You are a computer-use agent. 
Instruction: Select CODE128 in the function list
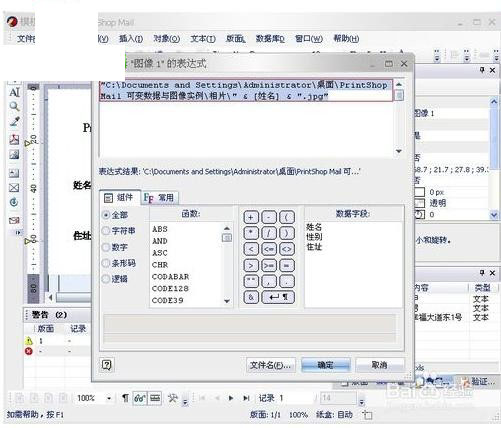[x=170, y=288]
